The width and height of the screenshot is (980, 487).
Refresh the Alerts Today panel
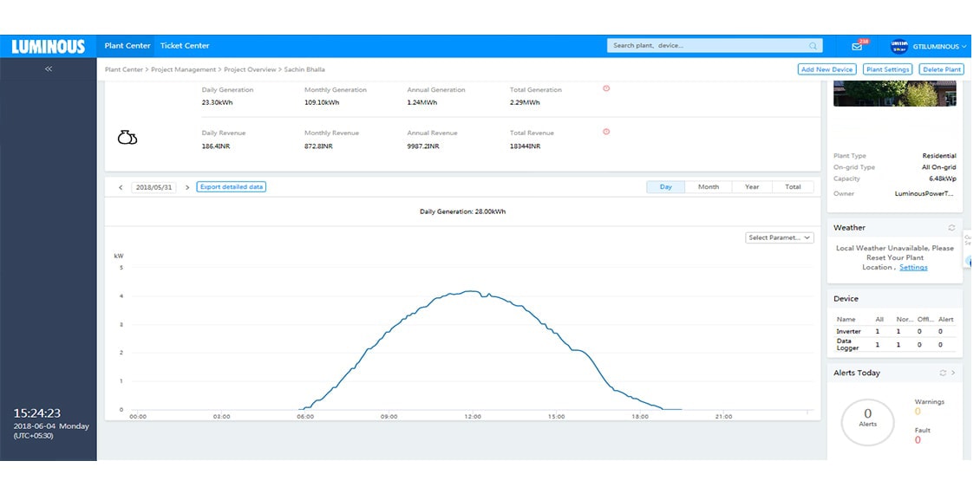(x=943, y=373)
